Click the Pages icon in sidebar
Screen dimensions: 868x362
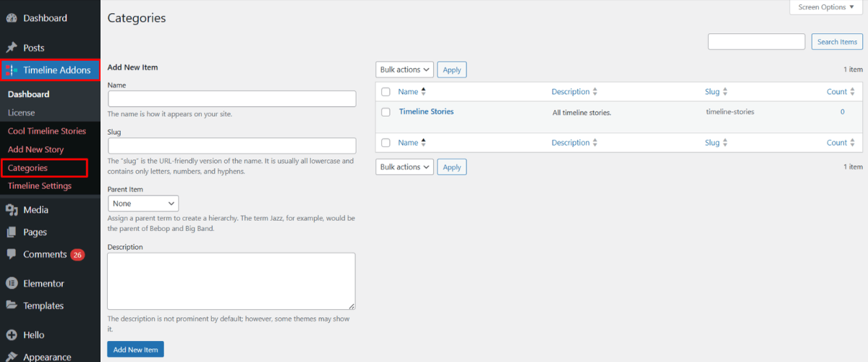[12, 232]
